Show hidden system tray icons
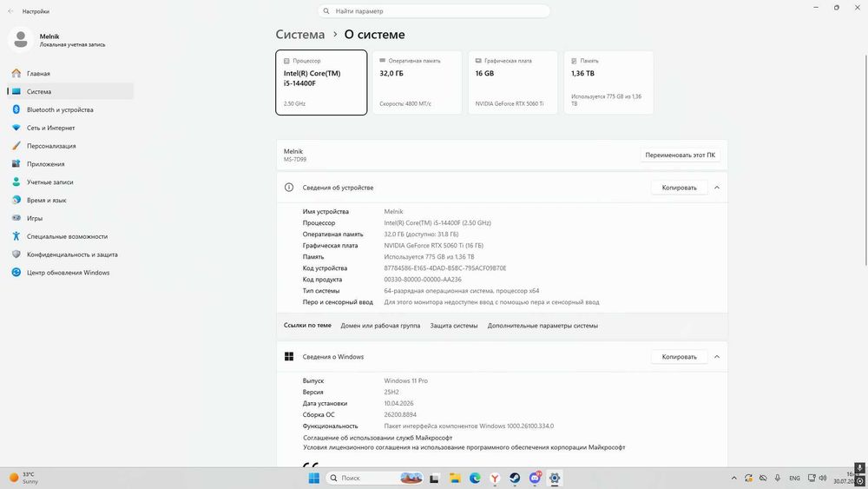The width and height of the screenshot is (868, 489). 734,478
